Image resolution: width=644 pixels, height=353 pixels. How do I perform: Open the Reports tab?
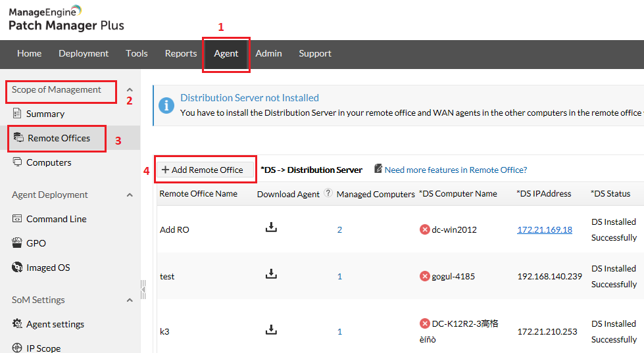click(x=181, y=53)
